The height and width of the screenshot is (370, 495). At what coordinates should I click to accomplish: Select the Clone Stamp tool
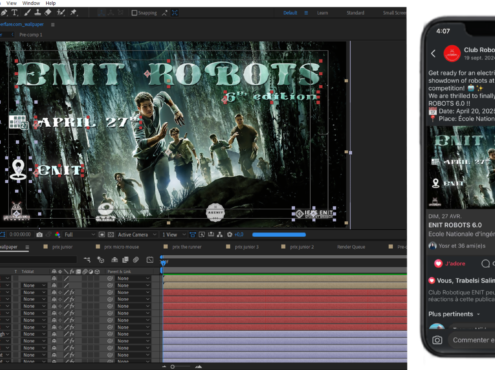[x=38, y=13]
